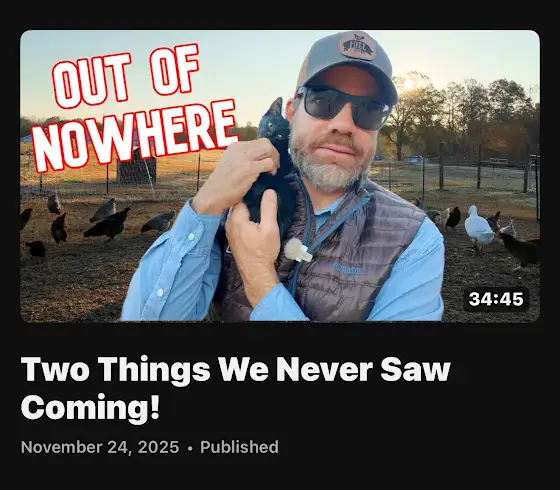560x490 pixels.
Task: Click the dark chicken coop in the background
Action: pyautogui.click(x=137, y=168)
